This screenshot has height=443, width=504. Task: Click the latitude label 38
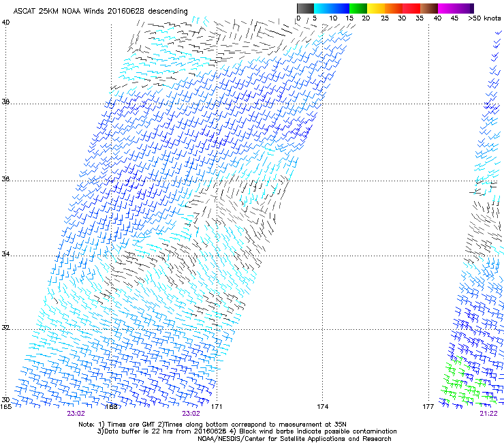5,102
